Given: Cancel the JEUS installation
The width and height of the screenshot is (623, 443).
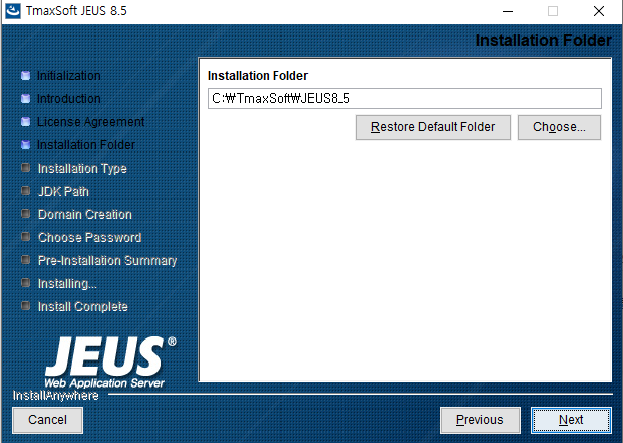Looking at the screenshot, I should coord(47,420).
